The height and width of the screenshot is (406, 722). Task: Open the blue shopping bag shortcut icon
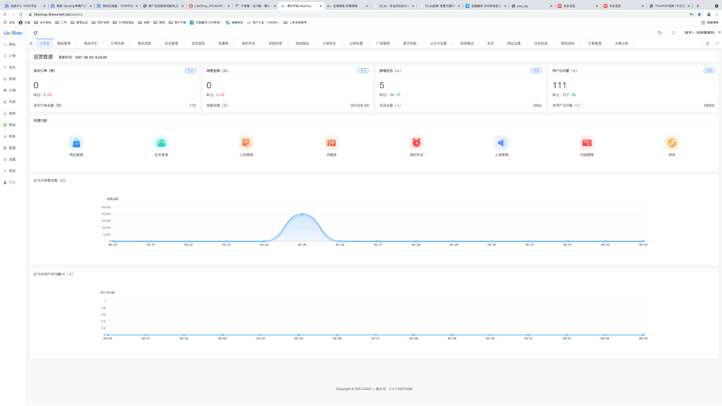click(x=76, y=143)
